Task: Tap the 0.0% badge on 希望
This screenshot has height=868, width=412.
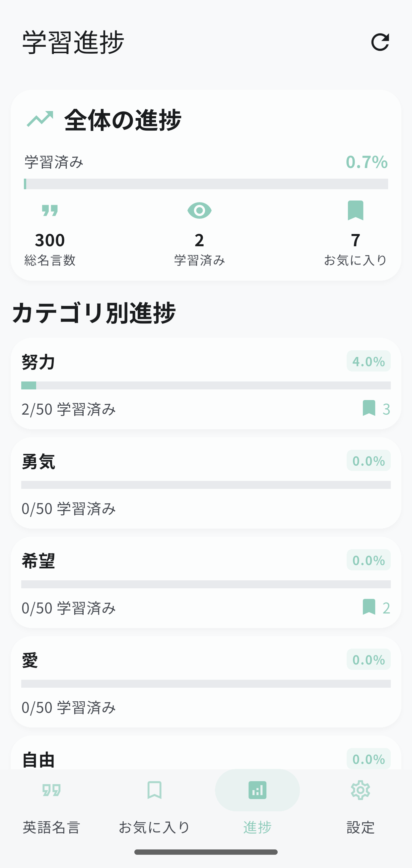Action: [369, 560]
